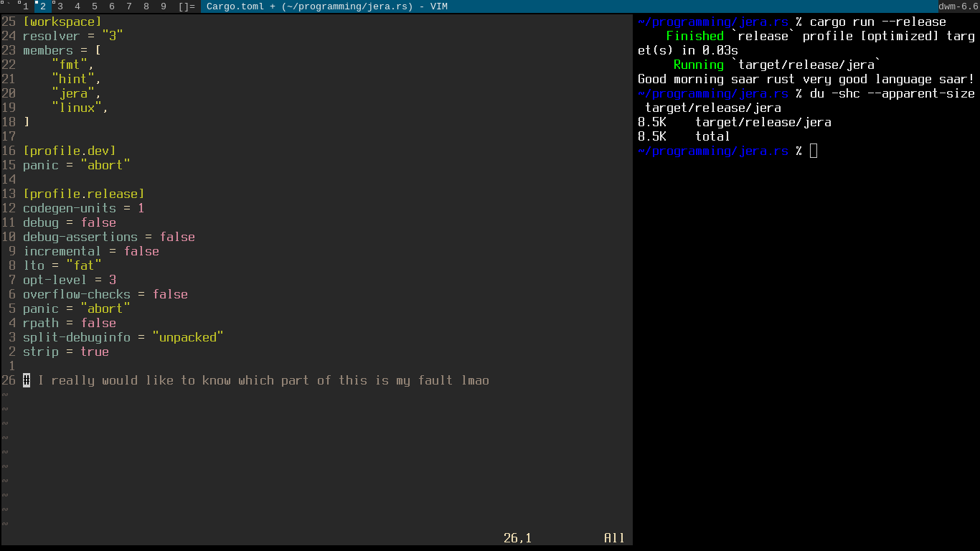Click the [profile.dev] section header

pyautogui.click(x=70, y=151)
